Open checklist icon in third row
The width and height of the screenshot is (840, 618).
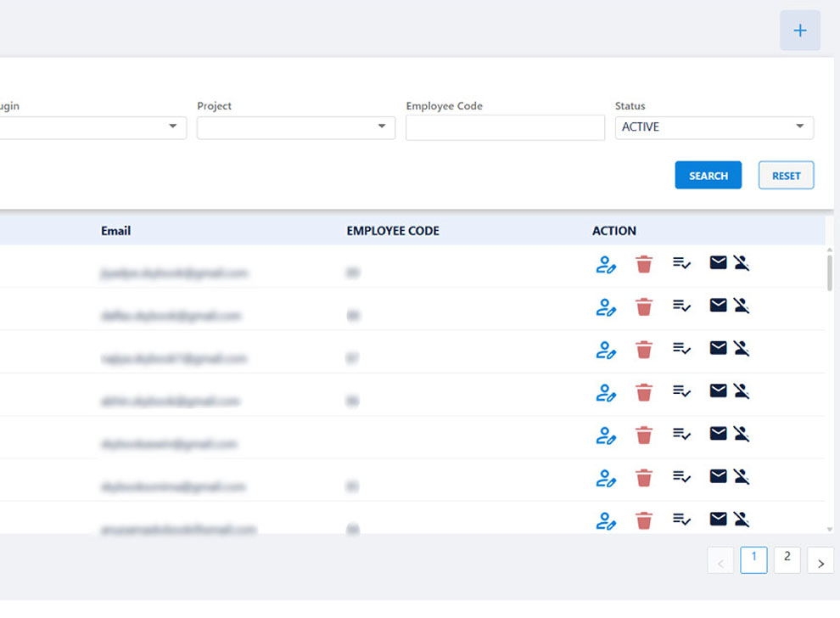(x=681, y=348)
